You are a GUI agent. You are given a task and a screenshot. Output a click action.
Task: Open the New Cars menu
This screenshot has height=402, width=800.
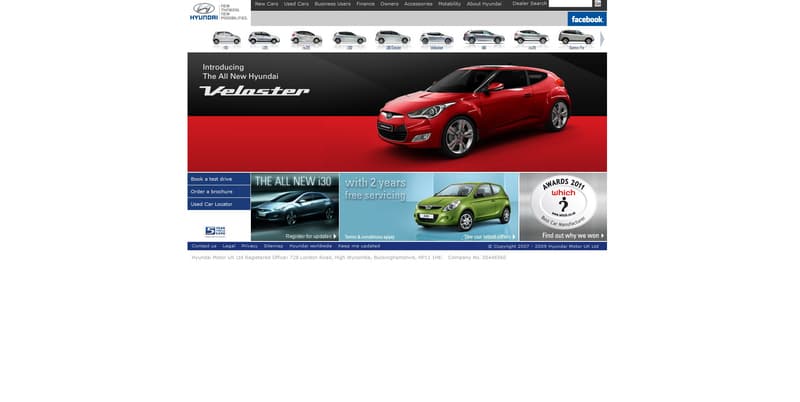click(266, 4)
